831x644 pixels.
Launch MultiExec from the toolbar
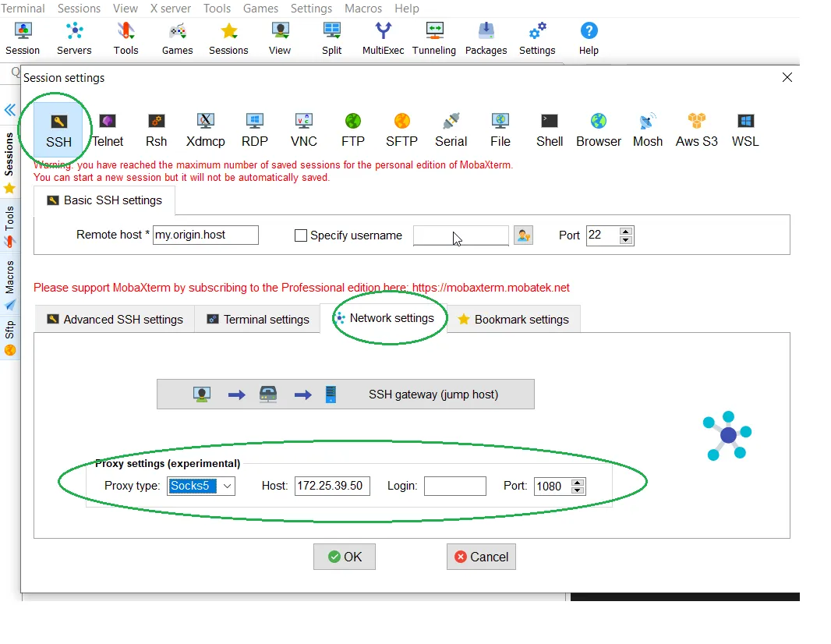(x=384, y=39)
